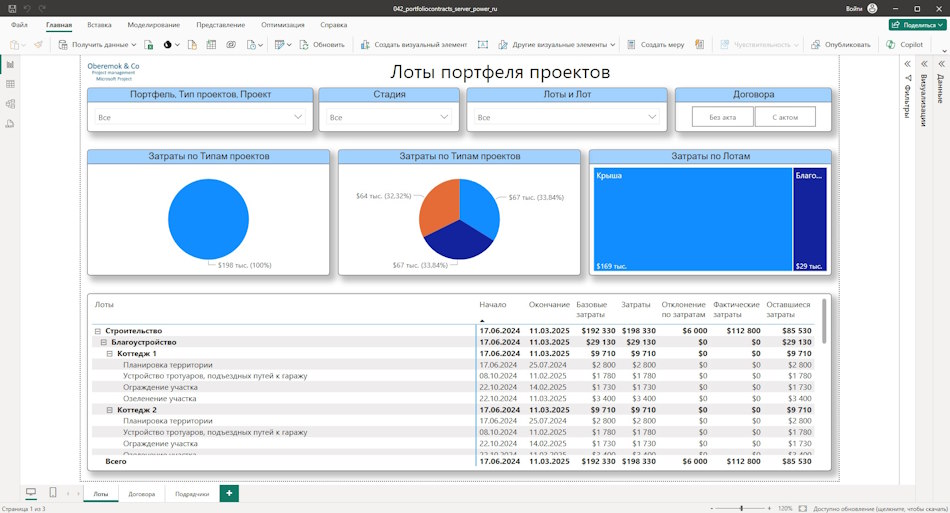The height and width of the screenshot is (513, 950).
Task: Switch to the Договора page tab
Action: click(141, 494)
